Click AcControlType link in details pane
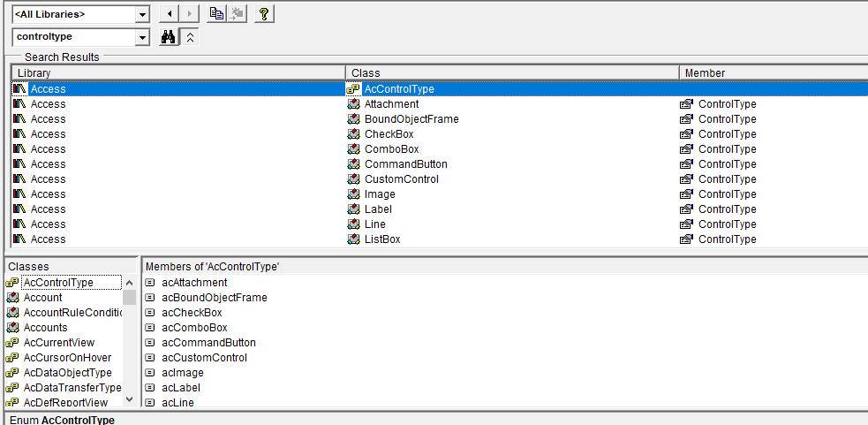The image size is (868, 425). point(78,420)
